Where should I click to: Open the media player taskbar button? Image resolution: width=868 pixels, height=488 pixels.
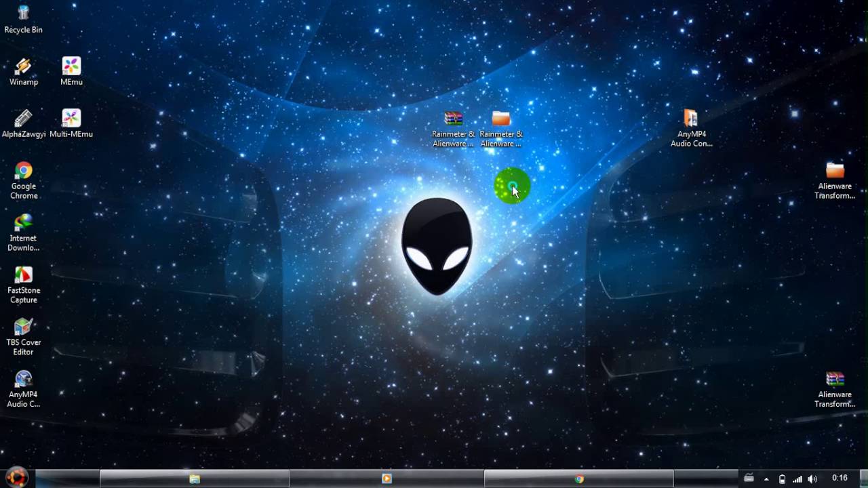point(387,479)
